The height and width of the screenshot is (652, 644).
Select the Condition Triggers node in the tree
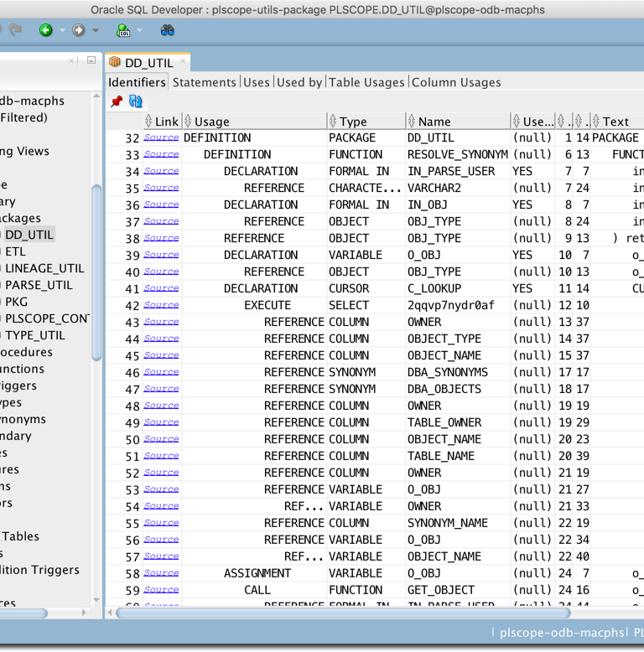coord(39,570)
